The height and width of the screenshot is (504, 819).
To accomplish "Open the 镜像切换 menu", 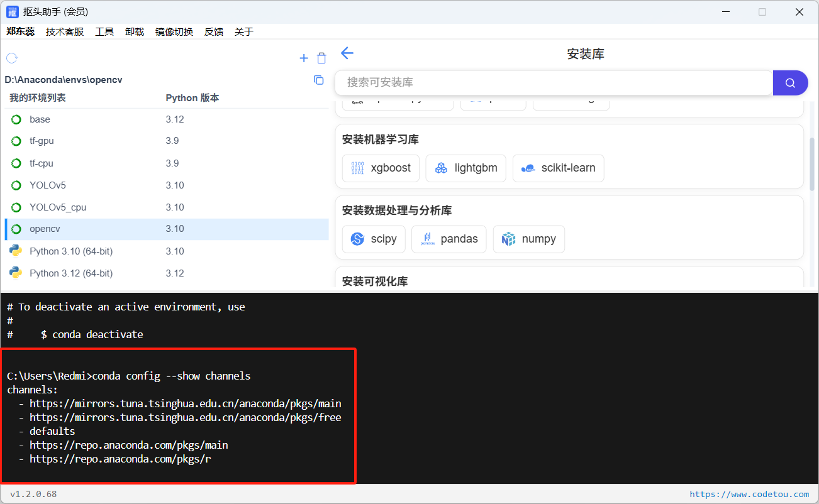I will point(174,31).
